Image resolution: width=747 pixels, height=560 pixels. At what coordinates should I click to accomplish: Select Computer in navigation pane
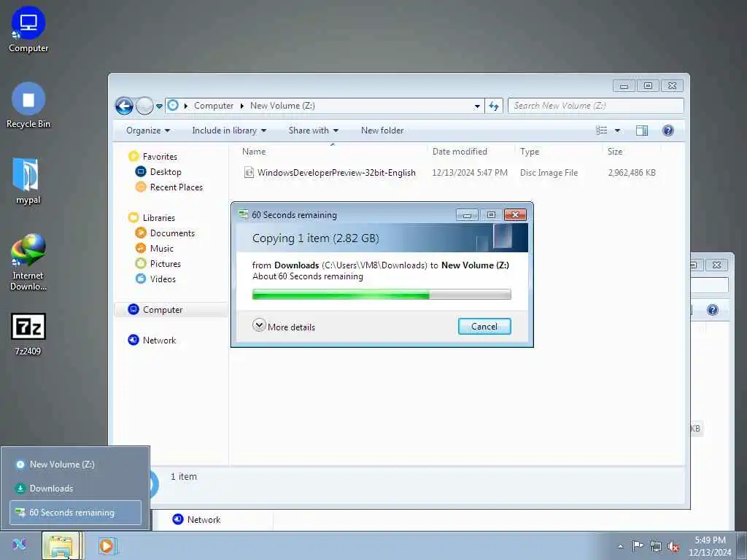coord(163,309)
